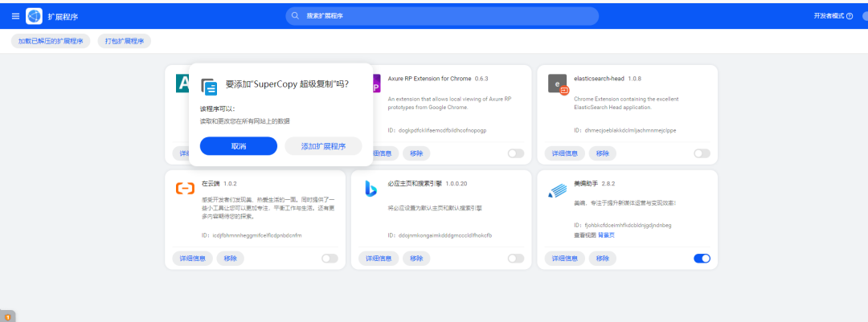Image resolution: width=868 pixels, height=322 pixels.
Task: Click 加载已解压的扩展程序 button
Action: (x=51, y=41)
